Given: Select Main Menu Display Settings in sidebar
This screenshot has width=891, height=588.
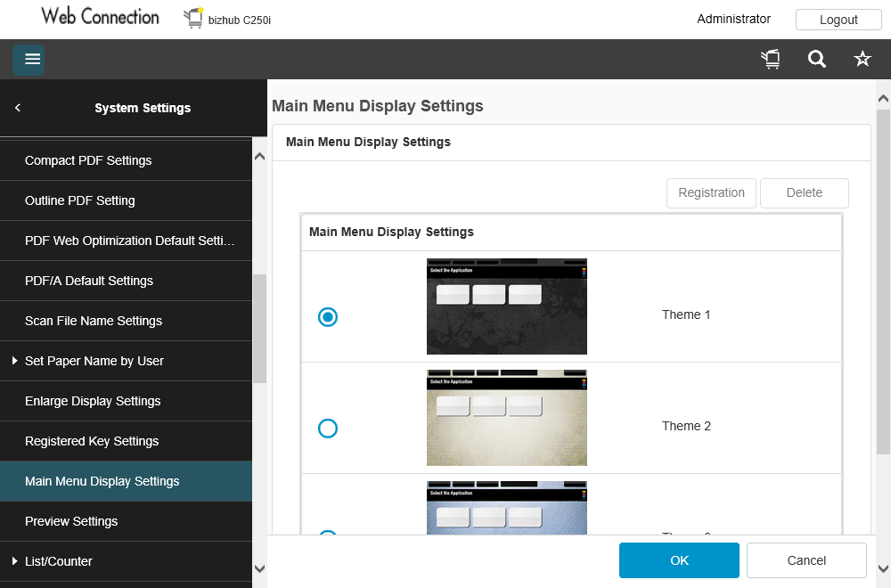Looking at the screenshot, I should [126, 481].
